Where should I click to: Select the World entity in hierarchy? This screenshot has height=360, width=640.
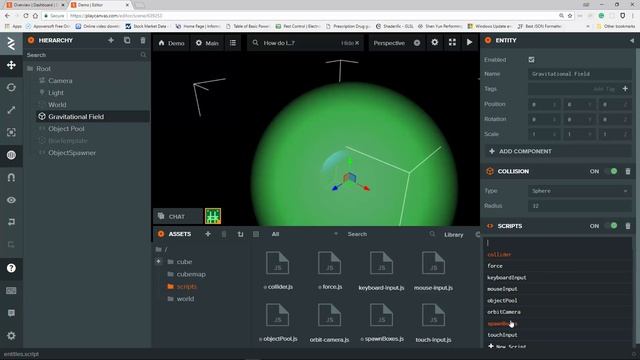(x=57, y=104)
